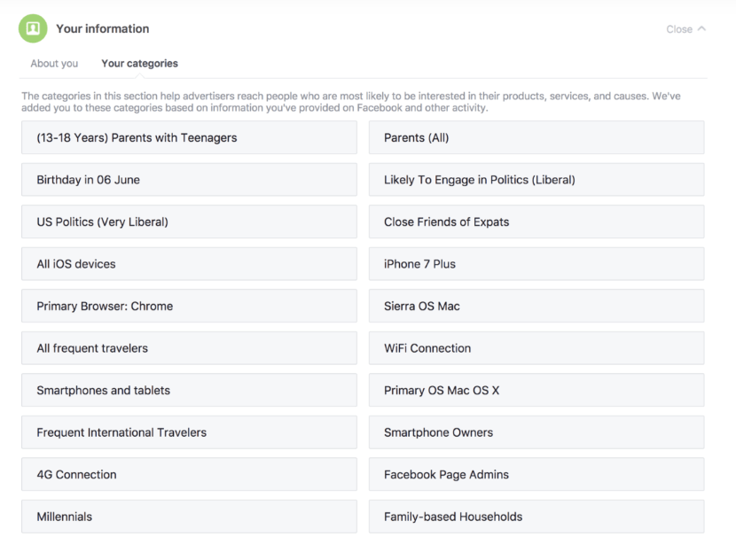Select US Politics (Very Liberal) category
Viewport: 736px width, 560px height.
point(189,222)
